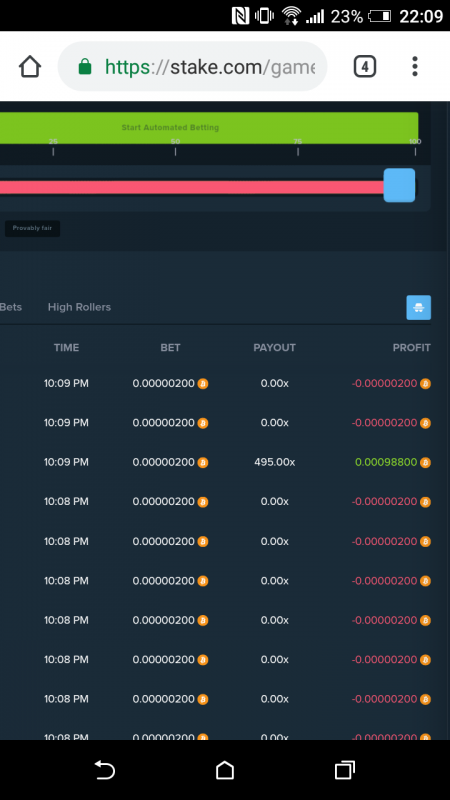Image resolution: width=450 pixels, height=800 pixels.
Task: Tap the Android home navigation button
Action: click(224, 770)
